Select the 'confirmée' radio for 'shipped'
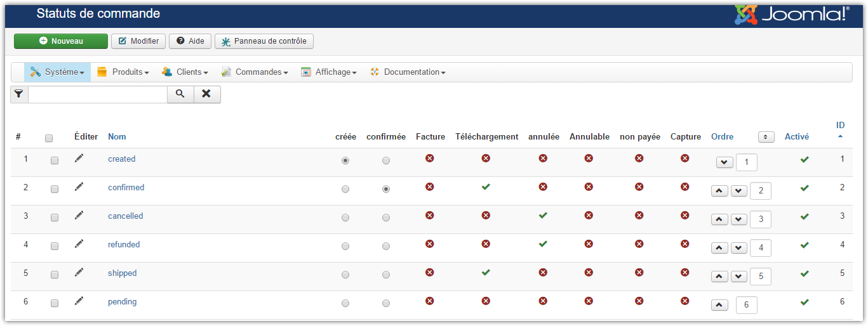The height and width of the screenshot is (326, 868). [x=386, y=275]
